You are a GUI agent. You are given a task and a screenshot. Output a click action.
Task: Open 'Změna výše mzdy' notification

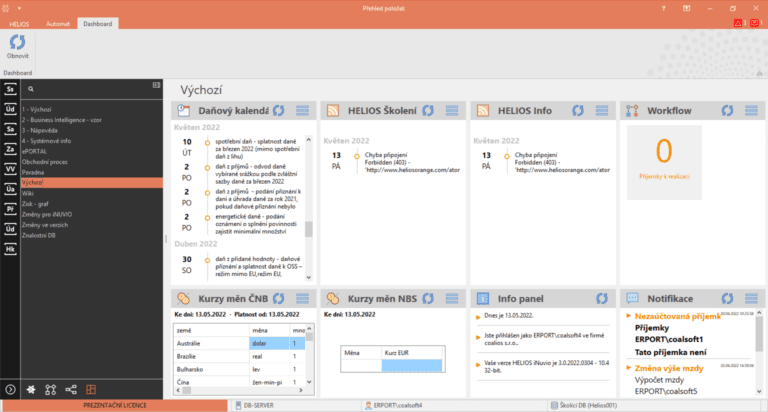[669, 368]
